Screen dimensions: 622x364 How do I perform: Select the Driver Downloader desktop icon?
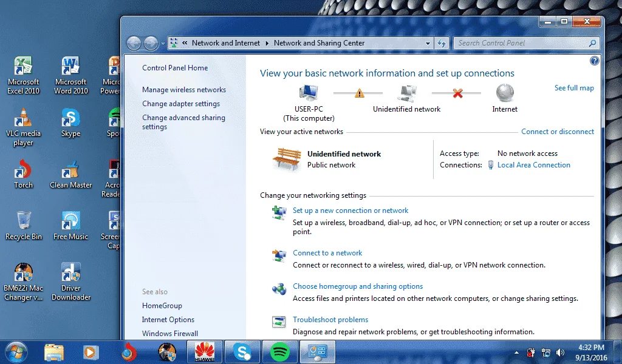[x=70, y=282]
